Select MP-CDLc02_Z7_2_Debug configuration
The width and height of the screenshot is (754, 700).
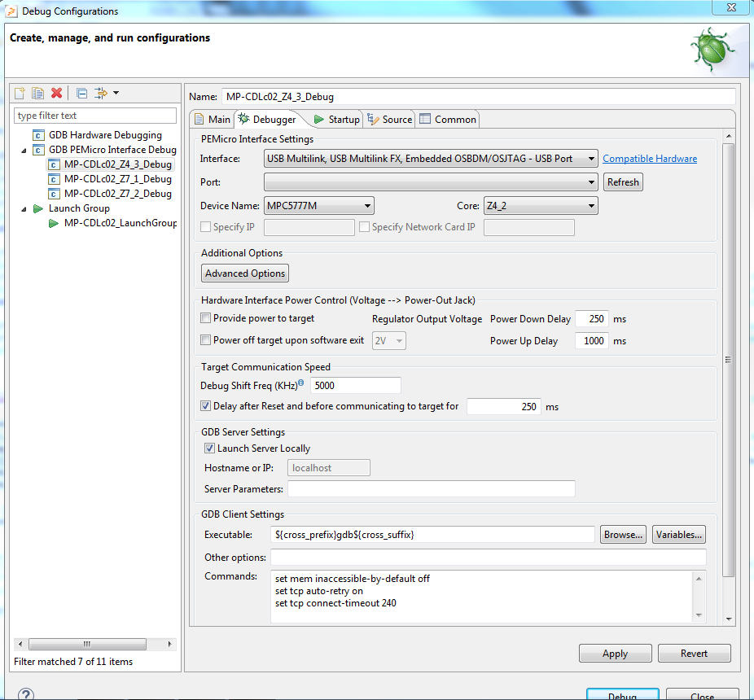coord(118,194)
